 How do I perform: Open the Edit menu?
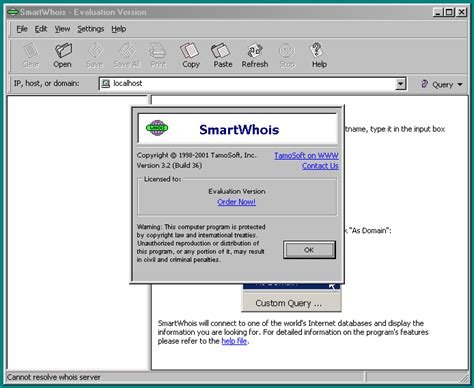tap(41, 29)
